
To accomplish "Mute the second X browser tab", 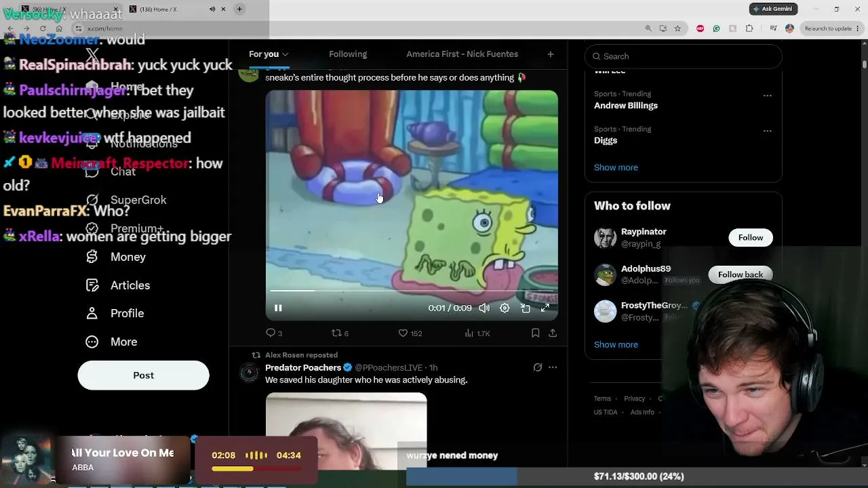I will [212, 9].
